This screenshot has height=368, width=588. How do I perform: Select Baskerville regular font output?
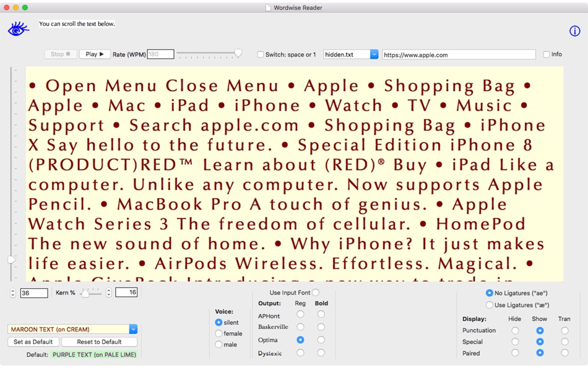[x=300, y=327]
